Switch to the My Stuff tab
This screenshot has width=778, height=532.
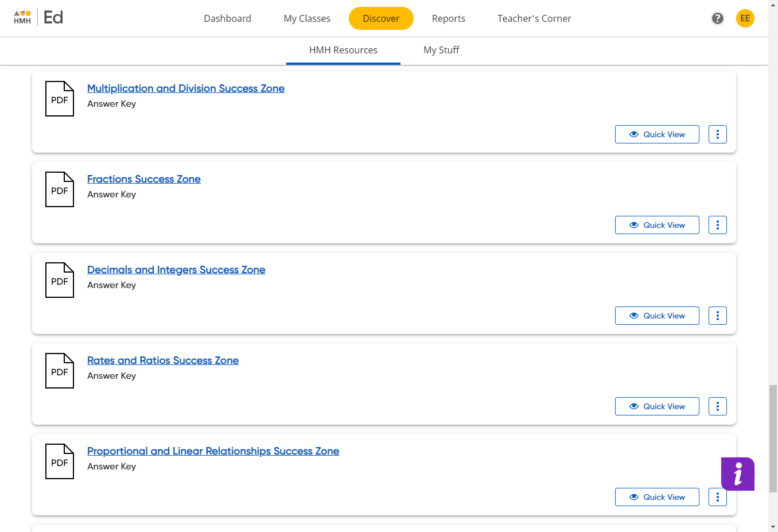[441, 50]
